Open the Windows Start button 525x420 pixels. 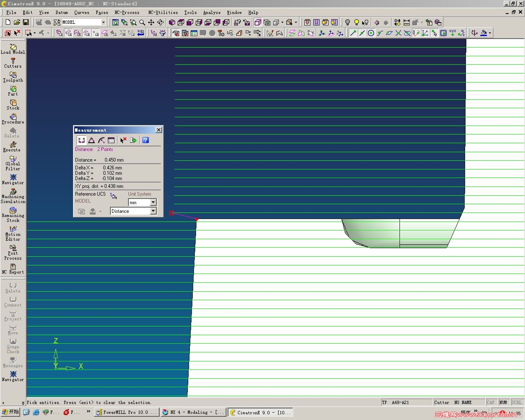pyautogui.click(x=10, y=412)
